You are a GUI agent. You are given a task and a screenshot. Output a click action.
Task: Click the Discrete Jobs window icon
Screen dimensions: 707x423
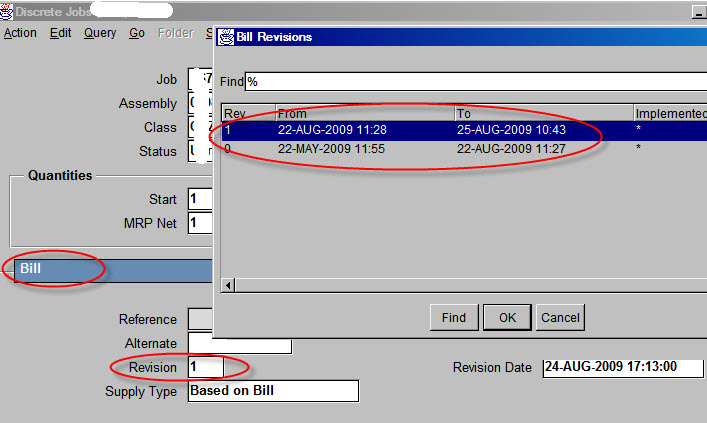click(x=6, y=11)
